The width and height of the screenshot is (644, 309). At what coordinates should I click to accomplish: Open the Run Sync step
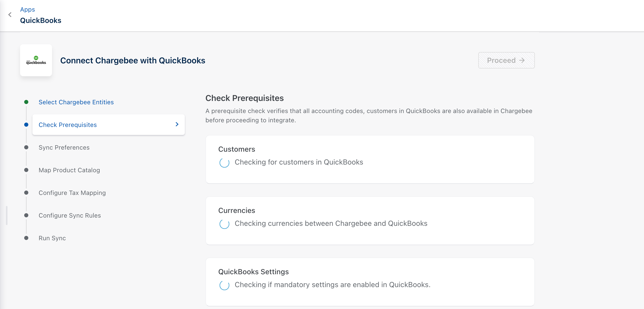(x=52, y=238)
